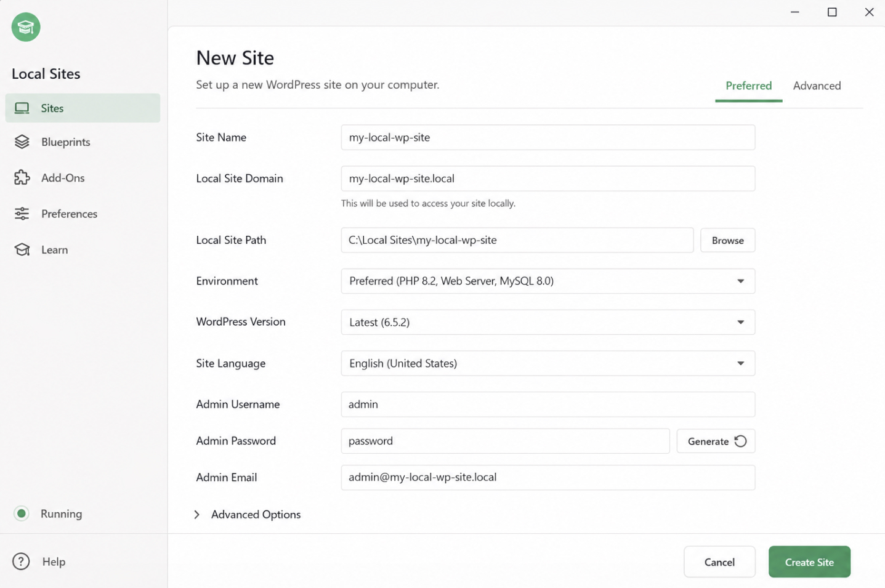Focus the Local Site Path field
This screenshot has width=885, height=588.
tap(517, 240)
